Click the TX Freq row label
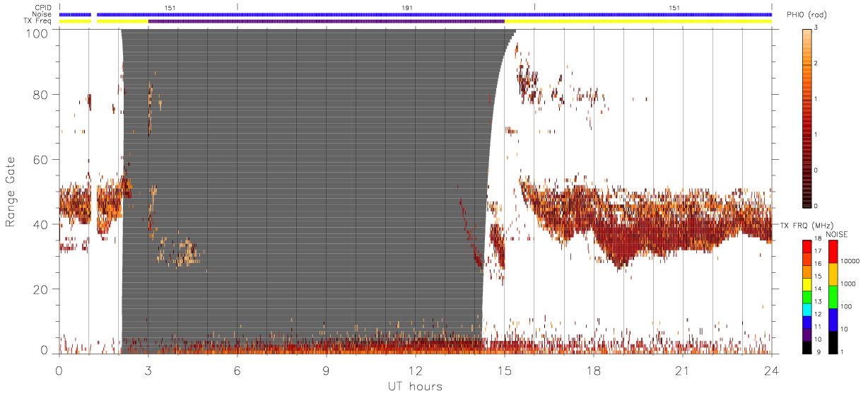The width and height of the screenshot is (868, 401). 38,21
